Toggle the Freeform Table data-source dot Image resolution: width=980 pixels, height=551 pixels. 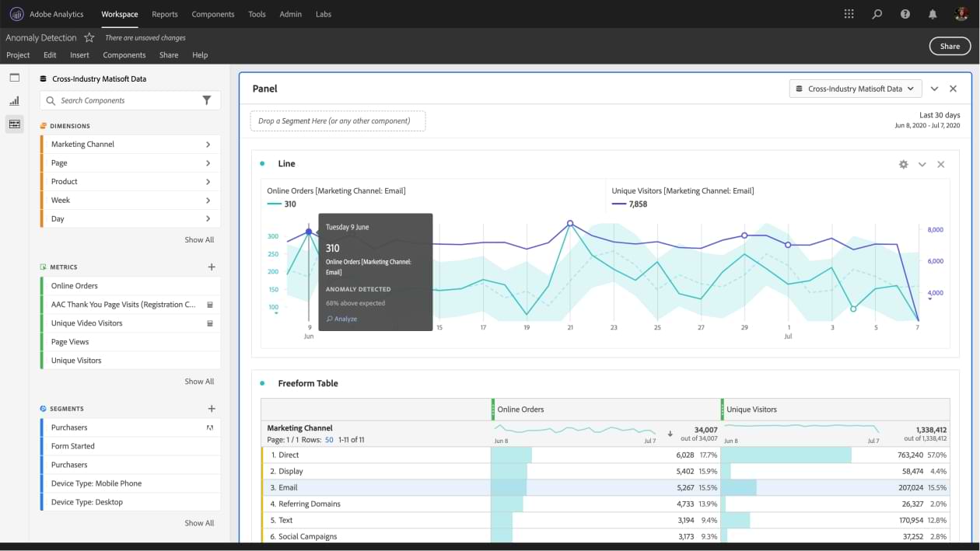point(262,383)
